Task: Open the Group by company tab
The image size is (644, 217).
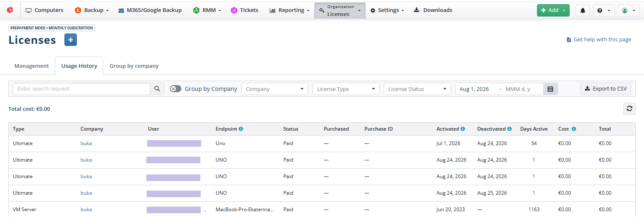Action: [134, 66]
